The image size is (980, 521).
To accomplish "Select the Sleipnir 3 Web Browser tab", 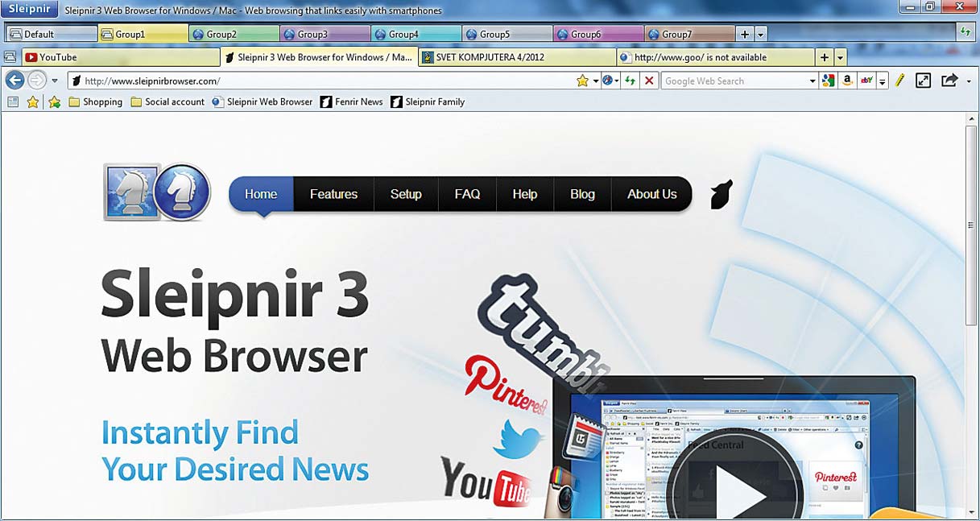I will [319, 57].
